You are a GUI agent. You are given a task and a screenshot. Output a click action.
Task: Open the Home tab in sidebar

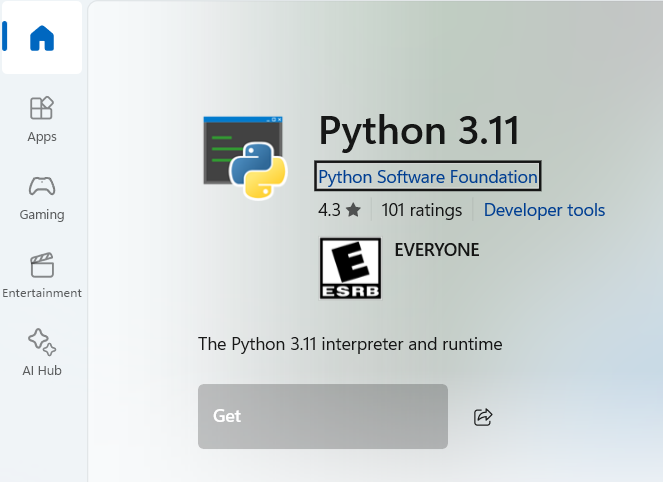tap(42, 39)
